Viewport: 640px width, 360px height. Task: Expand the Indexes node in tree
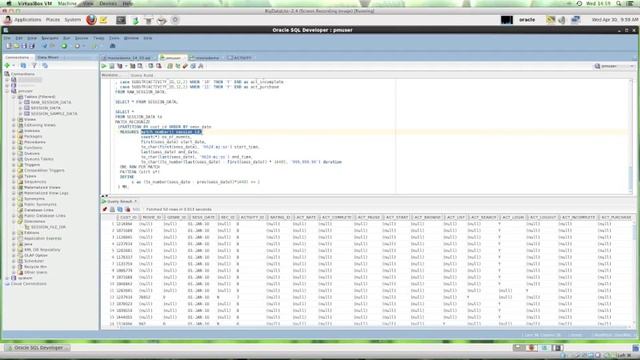pos(13,131)
